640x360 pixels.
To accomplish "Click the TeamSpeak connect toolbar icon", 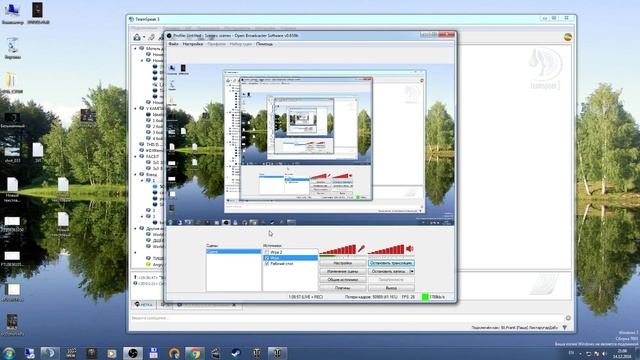I will click(x=137, y=37).
